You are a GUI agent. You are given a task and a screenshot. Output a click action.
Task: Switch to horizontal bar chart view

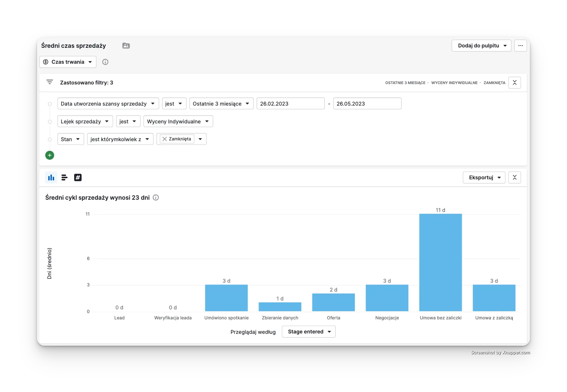[x=65, y=177]
